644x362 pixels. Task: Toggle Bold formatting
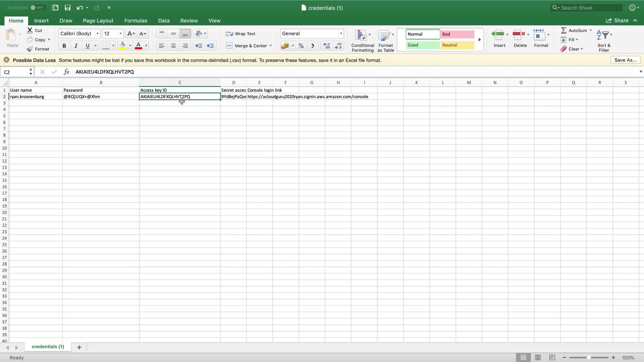(64, 46)
